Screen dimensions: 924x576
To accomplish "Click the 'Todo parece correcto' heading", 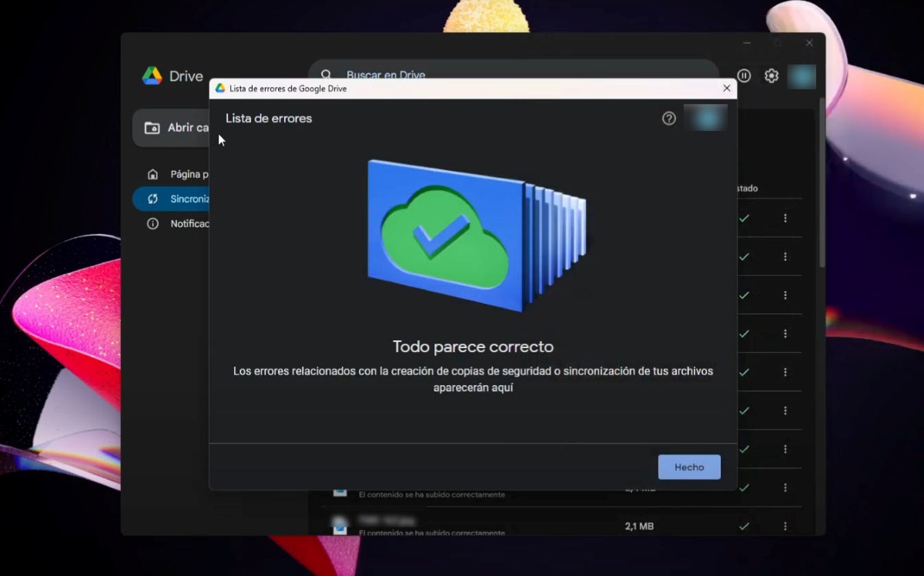I will (473, 347).
